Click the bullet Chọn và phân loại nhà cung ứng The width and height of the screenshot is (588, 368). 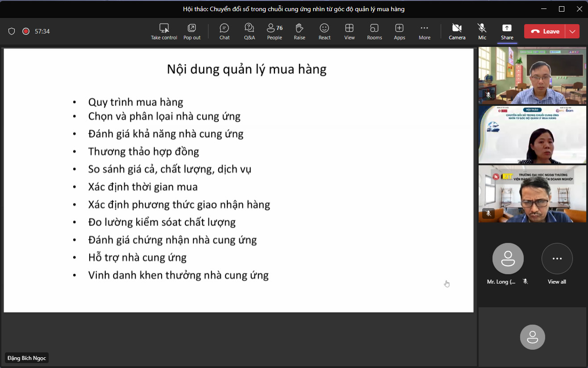pyautogui.click(x=164, y=117)
